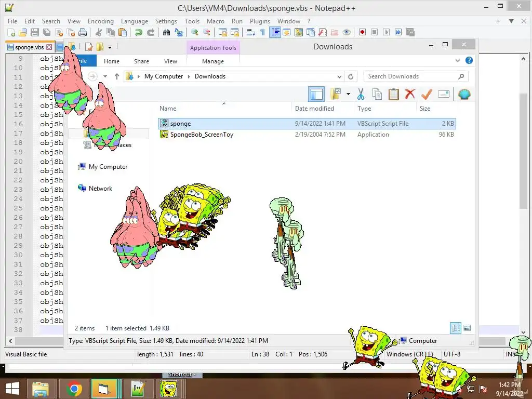The width and height of the screenshot is (532, 399).
Task: Click the Save recorded macro icon
Action: point(410,32)
